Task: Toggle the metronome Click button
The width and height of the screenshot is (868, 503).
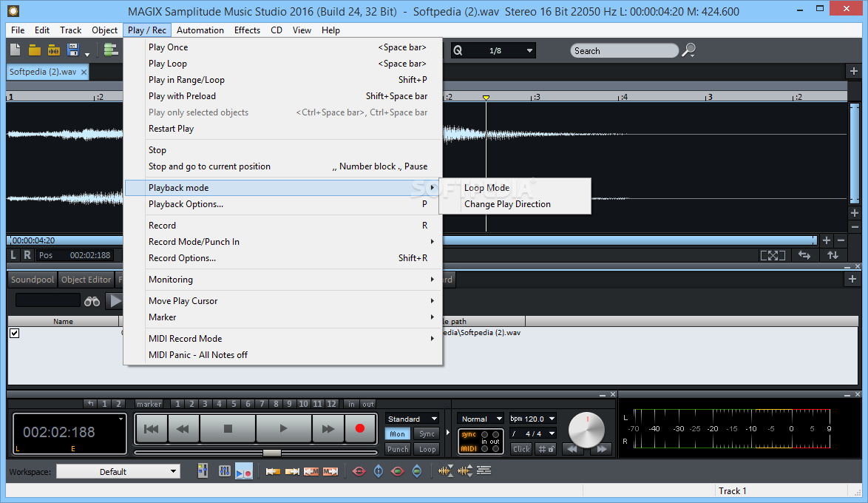Action: pyautogui.click(x=521, y=449)
